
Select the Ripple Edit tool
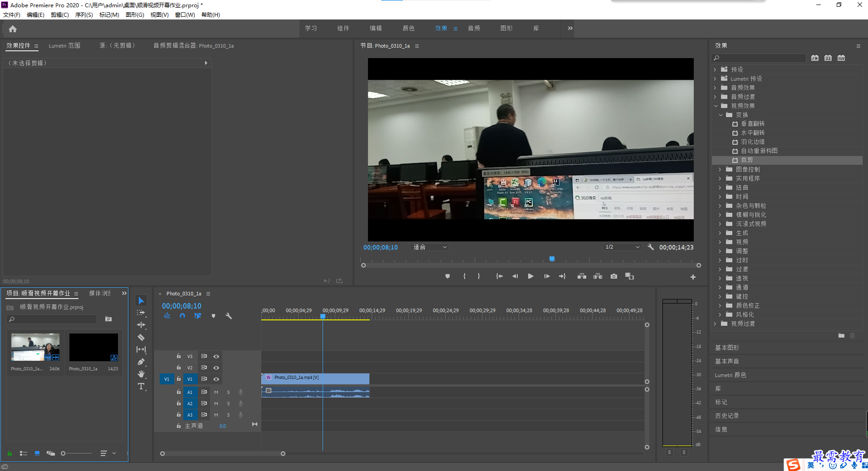pos(141,325)
